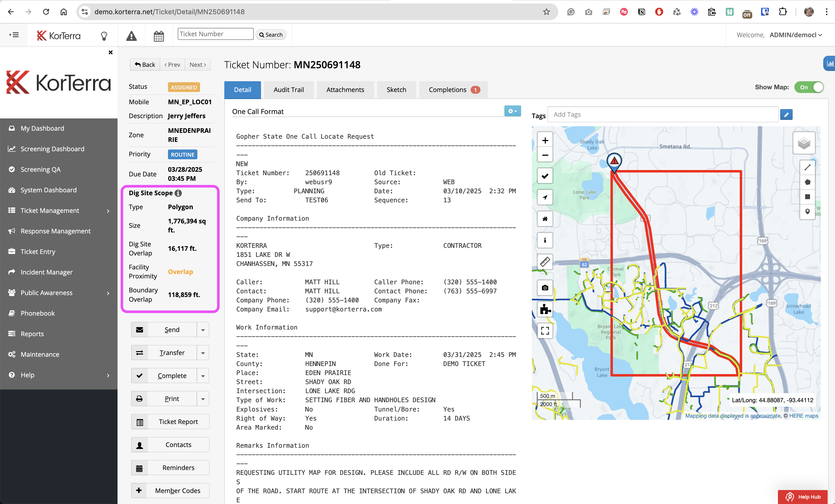The image size is (835, 504).
Task: Open the Complete dropdown arrow
Action: pyautogui.click(x=203, y=376)
